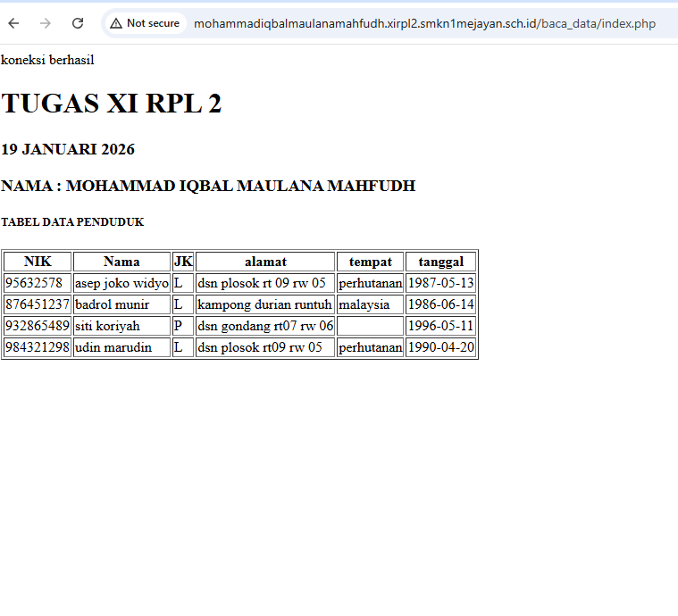678x616 pixels.
Task: Click the NAMA heading with the student name
Action: click(208, 186)
